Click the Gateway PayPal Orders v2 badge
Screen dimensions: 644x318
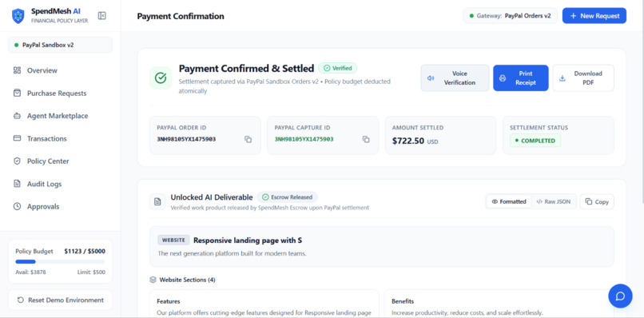(510, 16)
